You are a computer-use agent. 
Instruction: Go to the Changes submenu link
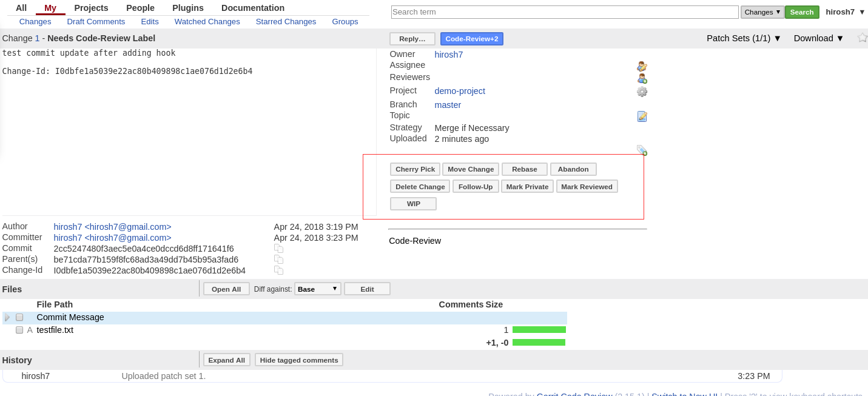35,22
